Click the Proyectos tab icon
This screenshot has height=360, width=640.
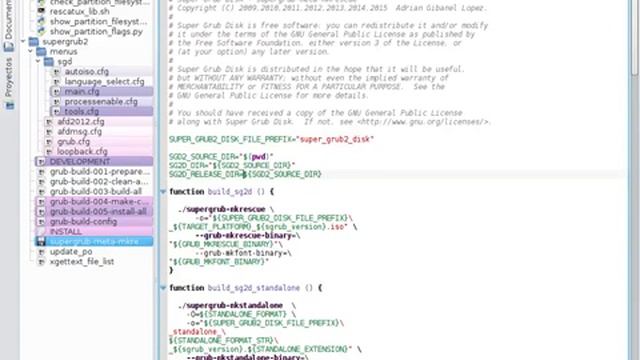click(x=9, y=105)
